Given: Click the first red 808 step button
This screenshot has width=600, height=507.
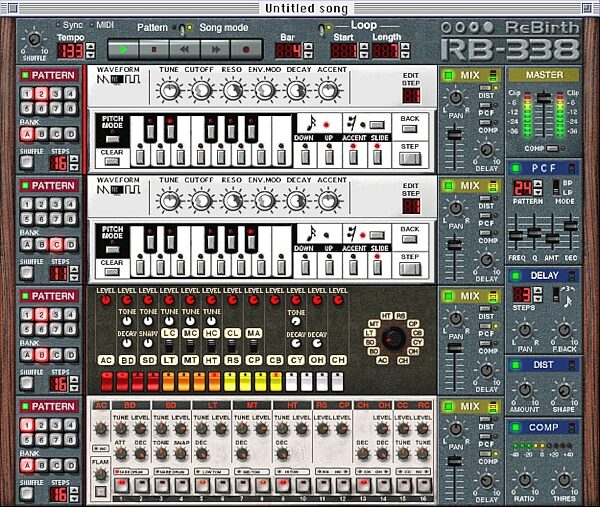Looking at the screenshot, I should (x=107, y=381).
